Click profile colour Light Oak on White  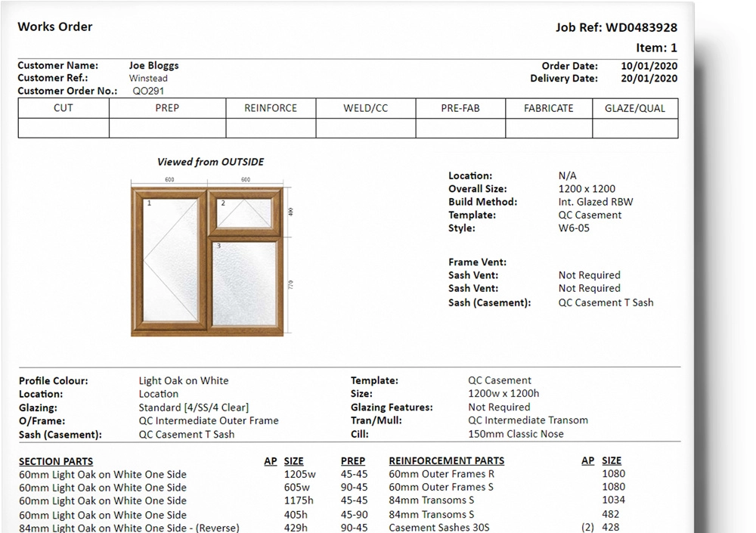(x=184, y=380)
